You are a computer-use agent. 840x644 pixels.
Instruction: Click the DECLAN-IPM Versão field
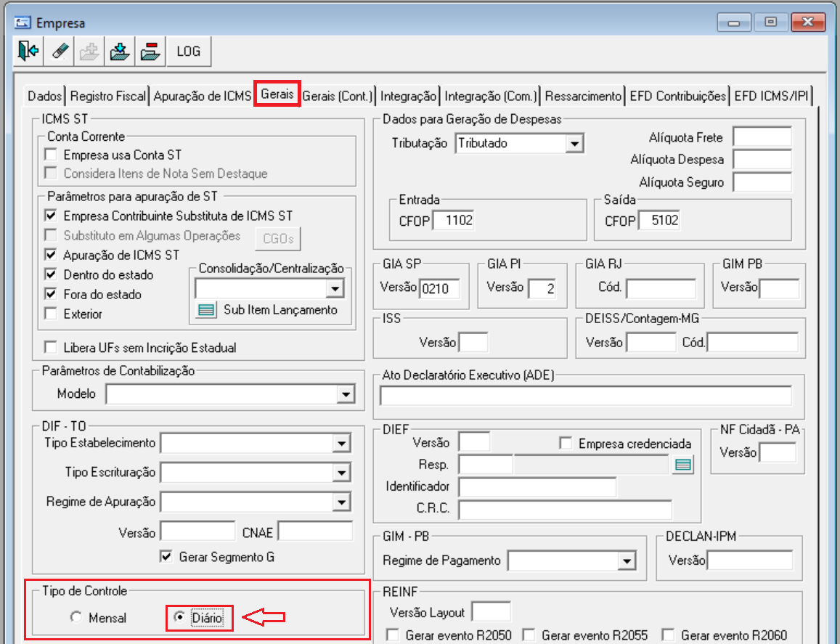[750, 561]
